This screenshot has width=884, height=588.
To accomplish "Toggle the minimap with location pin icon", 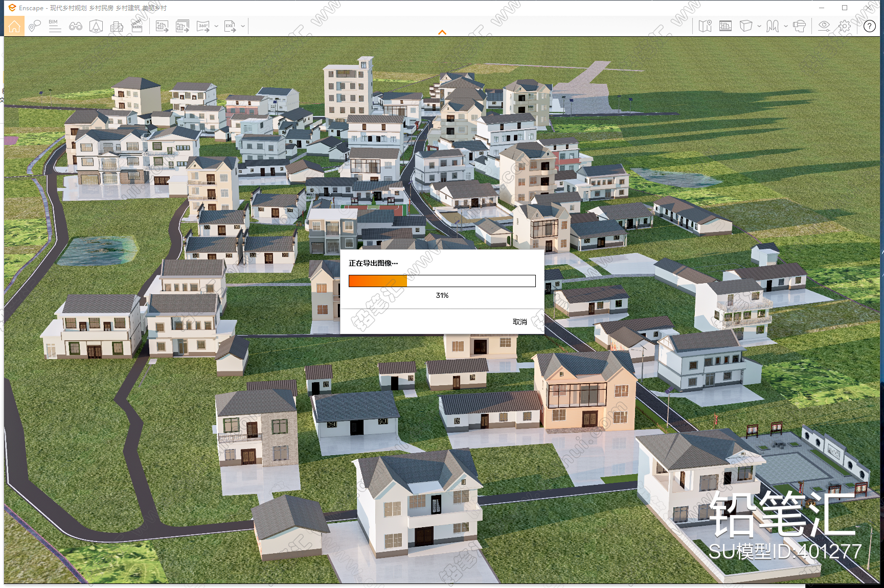I will click(x=705, y=26).
